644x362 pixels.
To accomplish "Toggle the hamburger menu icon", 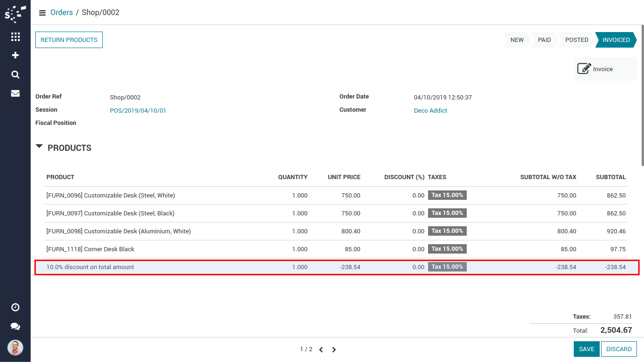I will point(42,13).
